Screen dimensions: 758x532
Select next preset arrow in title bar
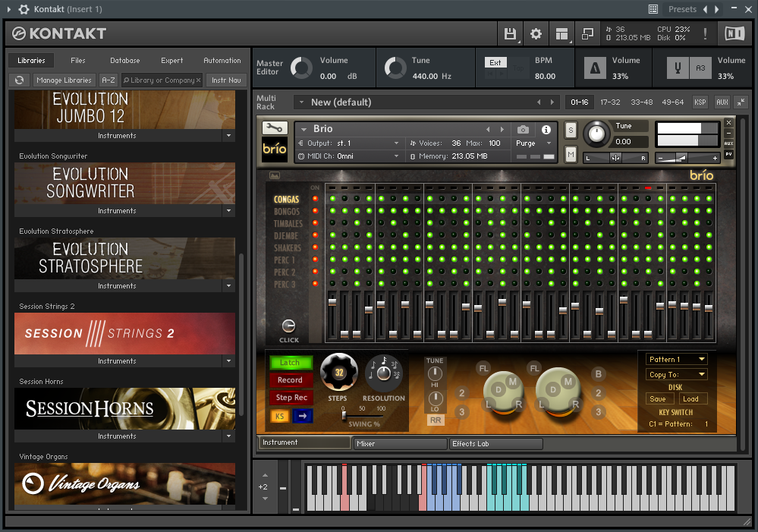pos(717,9)
